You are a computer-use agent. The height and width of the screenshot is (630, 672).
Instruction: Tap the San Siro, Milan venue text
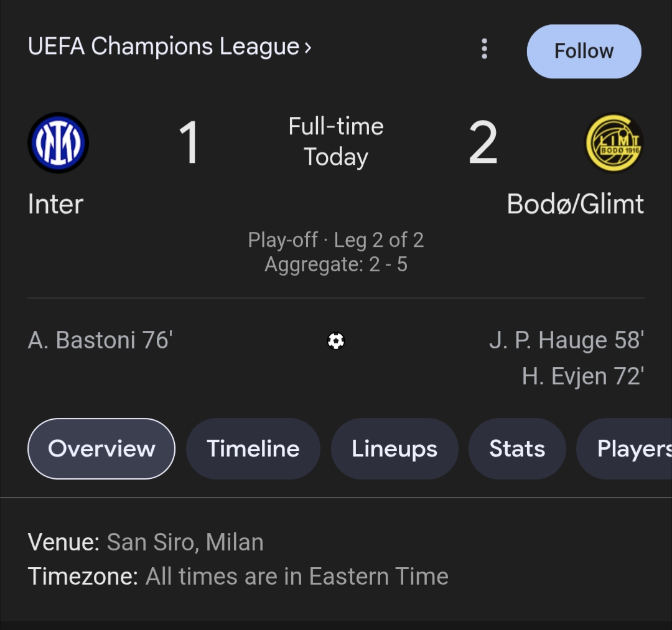(x=185, y=542)
